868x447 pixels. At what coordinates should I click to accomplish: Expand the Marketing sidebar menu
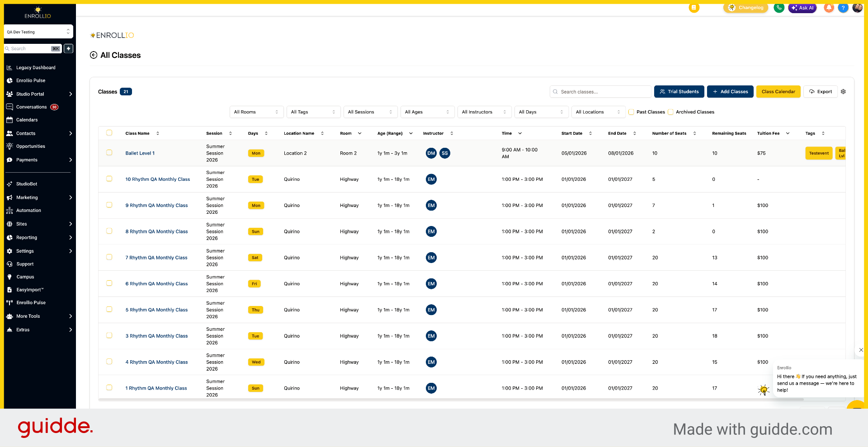39,198
